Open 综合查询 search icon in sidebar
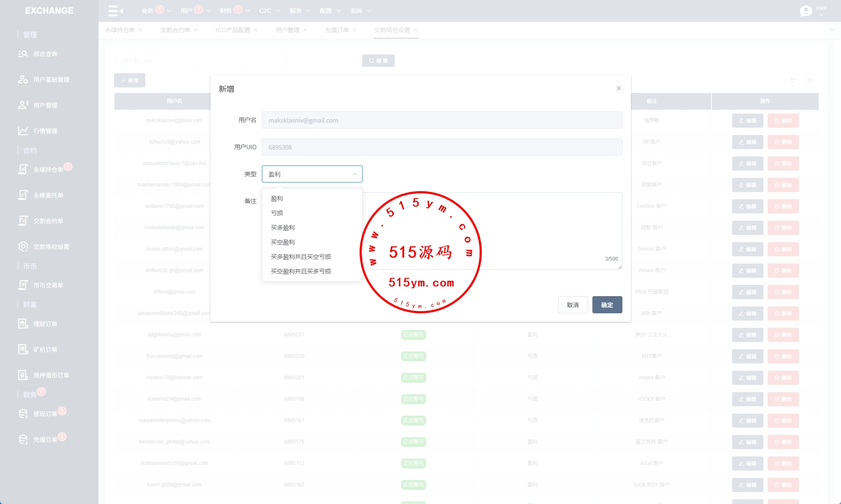The width and height of the screenshot is (841, 504). click(x=23, y=54)
